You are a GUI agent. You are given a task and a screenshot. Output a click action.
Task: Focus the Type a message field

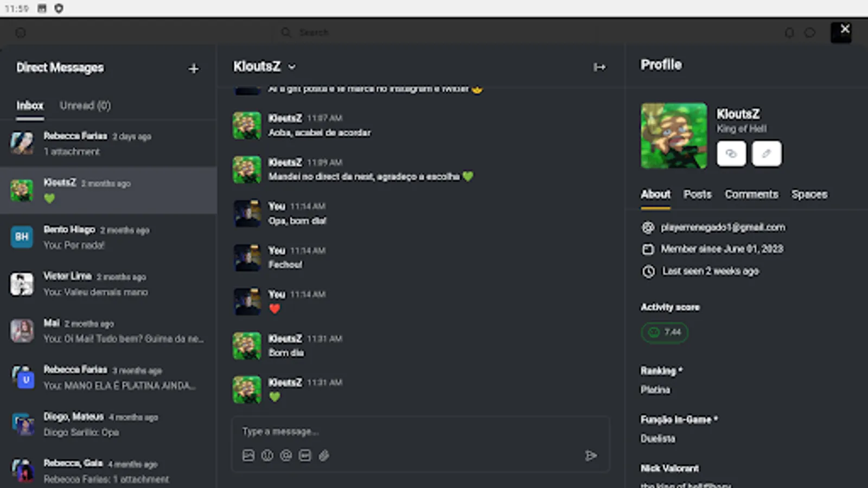420,432
